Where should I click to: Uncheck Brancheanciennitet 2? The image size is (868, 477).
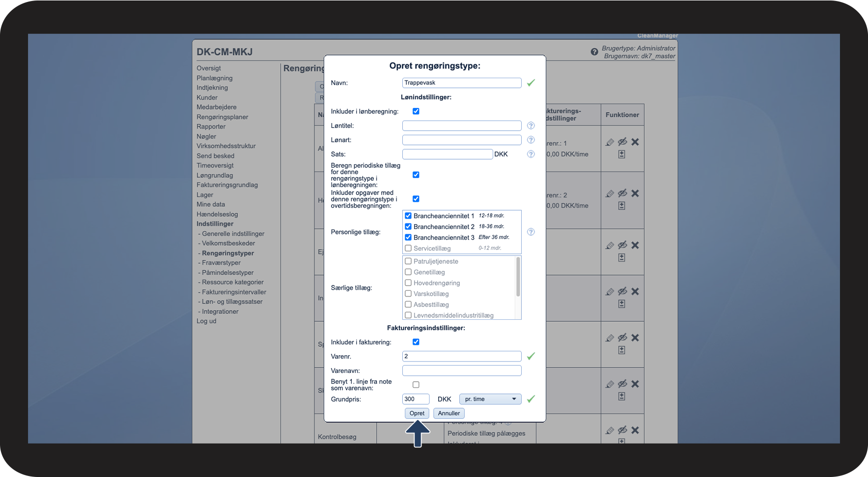pos(408,226)
